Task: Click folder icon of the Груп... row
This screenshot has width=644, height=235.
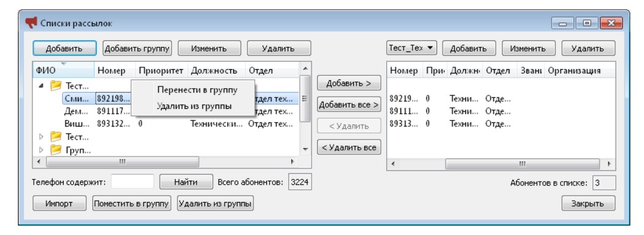Action: 56,150
